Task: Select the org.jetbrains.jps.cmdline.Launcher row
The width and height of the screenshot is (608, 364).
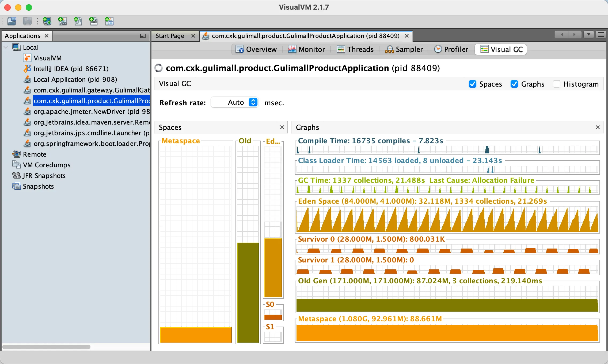Action: pyautogui.click(x=92, y=133)
